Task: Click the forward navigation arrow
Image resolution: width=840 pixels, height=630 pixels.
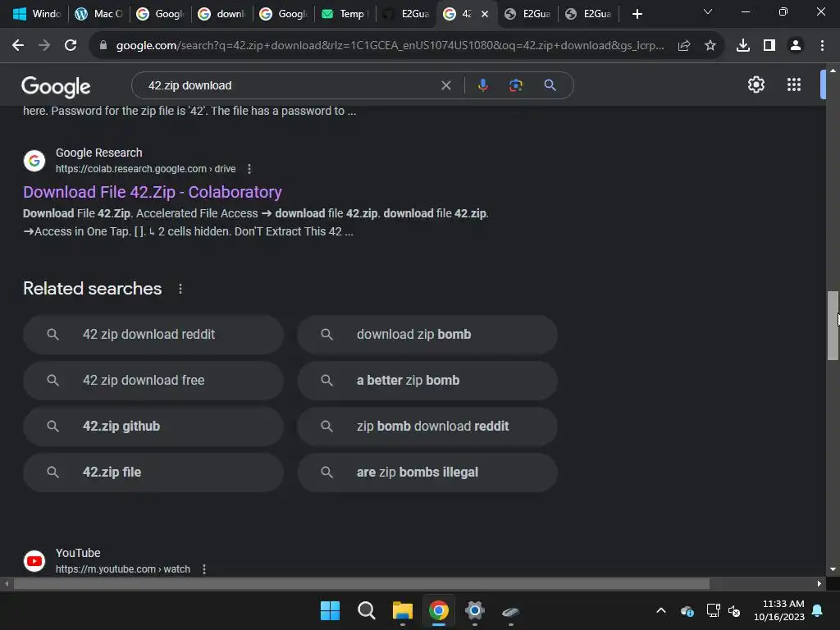Action: tap(44, 46)
